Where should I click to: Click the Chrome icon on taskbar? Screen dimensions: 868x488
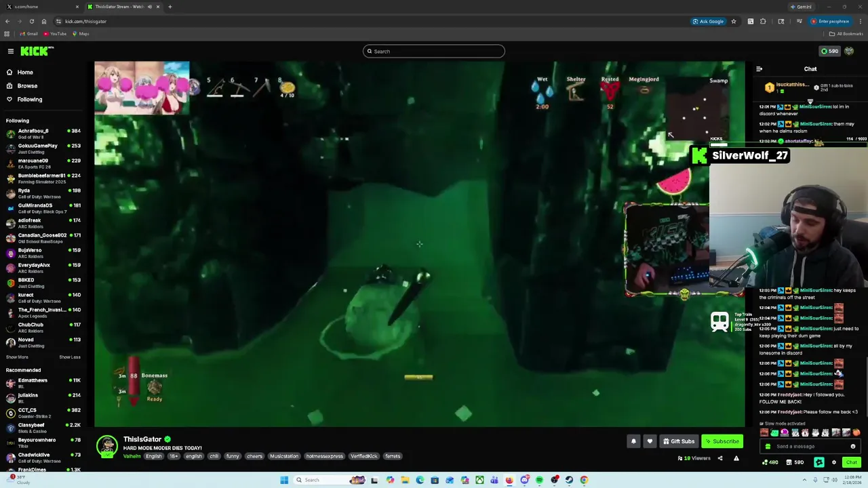[584, 480]
